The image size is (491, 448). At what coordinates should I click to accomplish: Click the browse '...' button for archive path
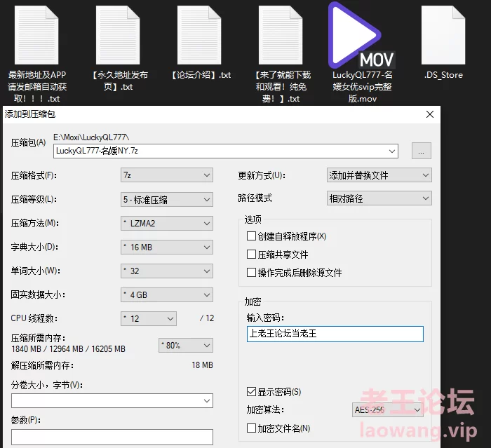[x=421, y=151]
